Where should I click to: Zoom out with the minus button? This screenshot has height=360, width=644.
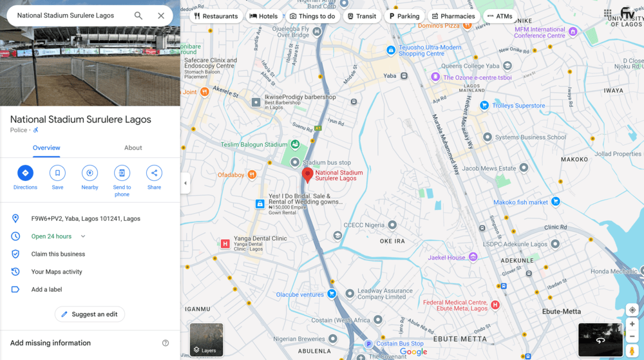tap(632, 337)
